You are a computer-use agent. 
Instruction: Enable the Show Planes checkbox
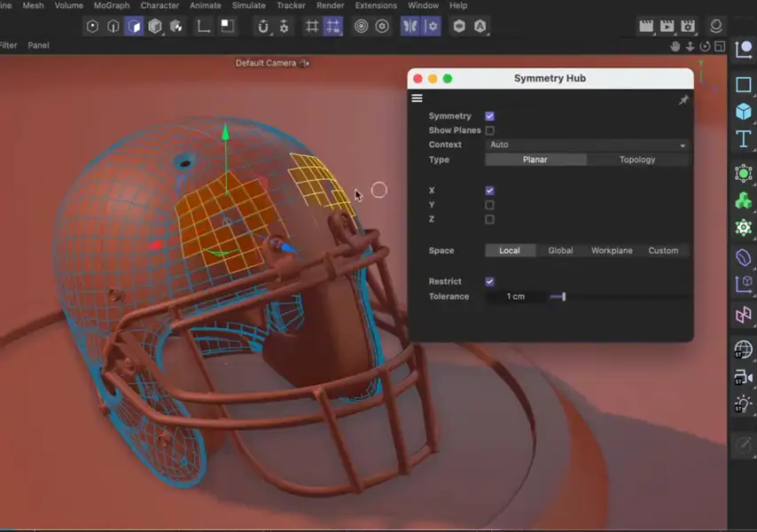(489, 130)
